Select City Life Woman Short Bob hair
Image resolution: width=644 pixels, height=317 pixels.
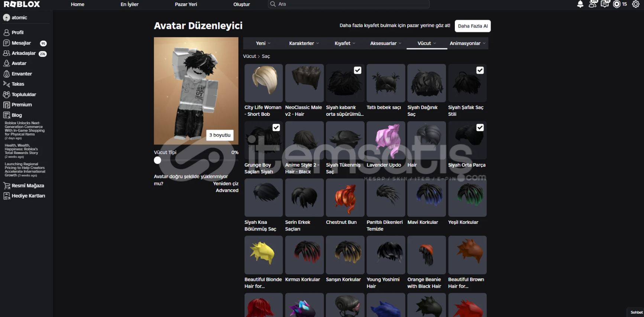[x=263, y=83]
